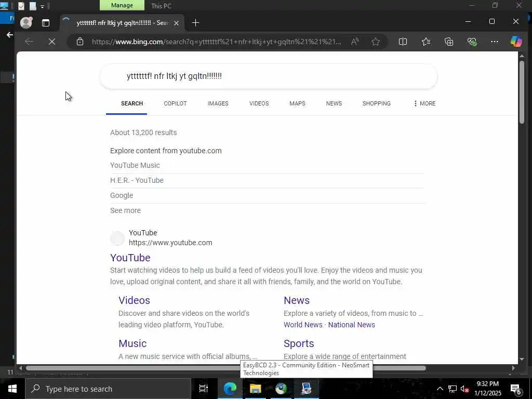The width and height of the screenshot is (532, 399).
Task: Click the address bar URL field
Action: (x=217, y=42)
